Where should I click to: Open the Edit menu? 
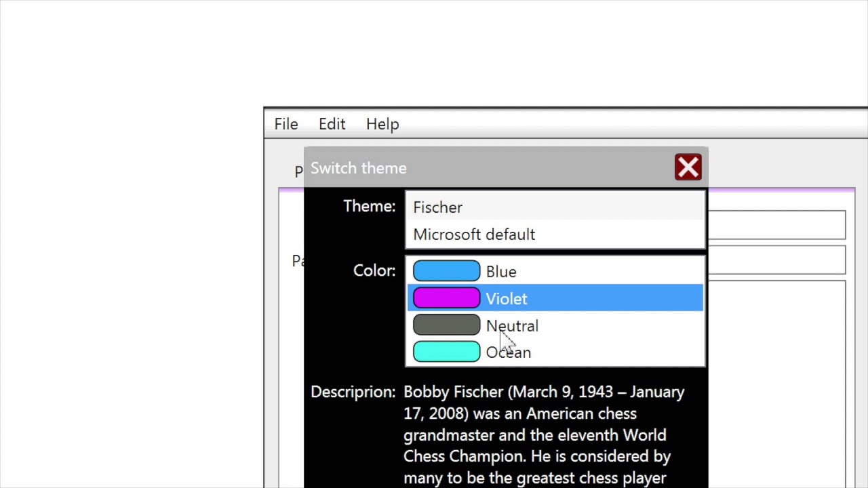[x=332, y=124]
